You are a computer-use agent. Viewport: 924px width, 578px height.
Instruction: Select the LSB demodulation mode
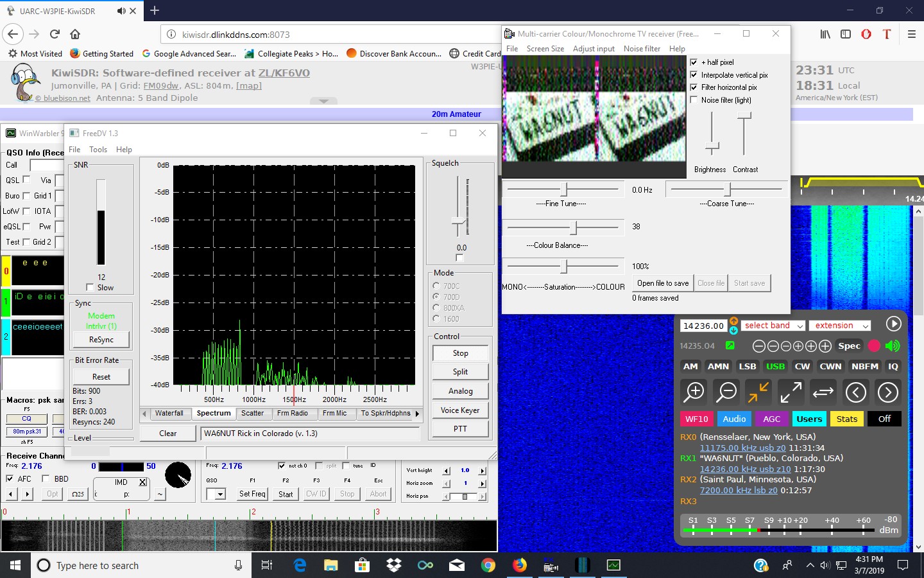click(748, 366)
